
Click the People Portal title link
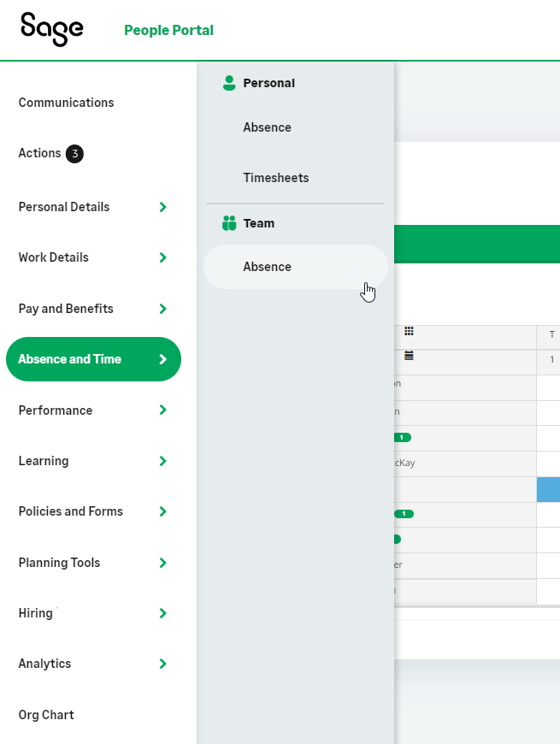[168, 31]
